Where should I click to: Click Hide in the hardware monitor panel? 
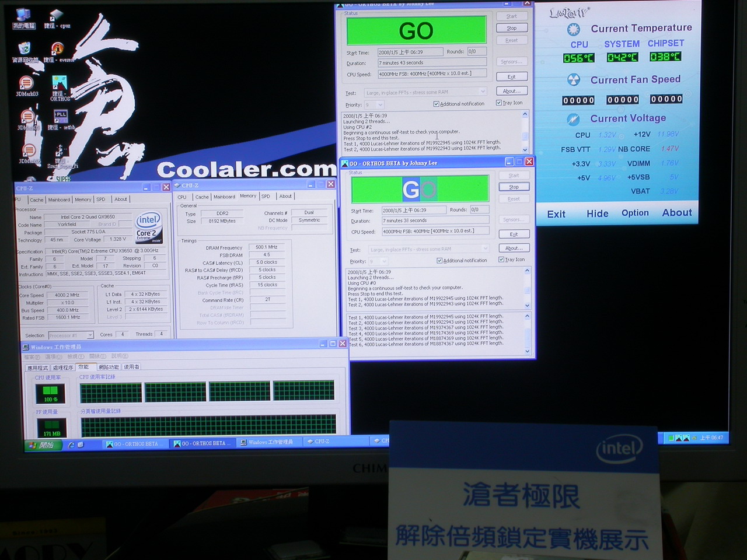pyautogui.click(x=598, y=213)
